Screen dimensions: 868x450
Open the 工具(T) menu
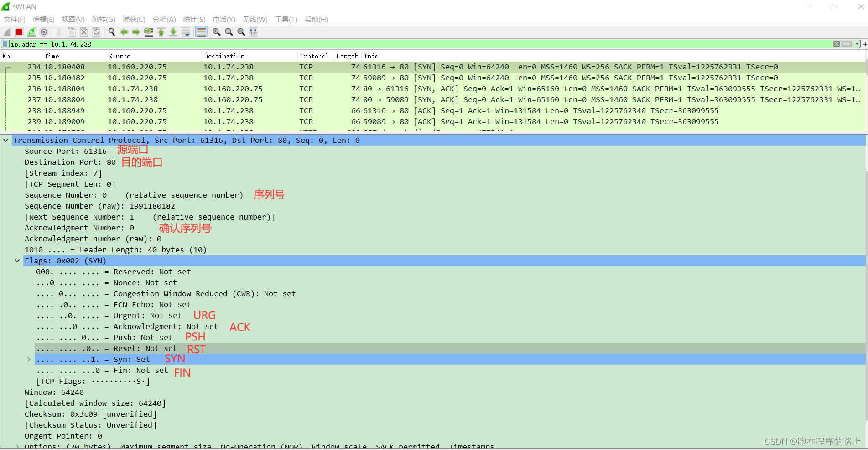(286, 20)
